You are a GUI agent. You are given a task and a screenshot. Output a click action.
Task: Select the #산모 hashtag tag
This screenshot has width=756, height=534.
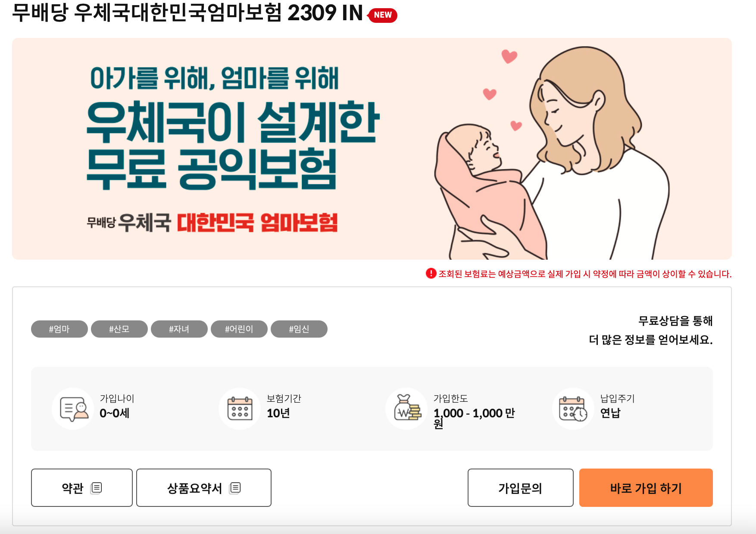click(x=119, y=329)
